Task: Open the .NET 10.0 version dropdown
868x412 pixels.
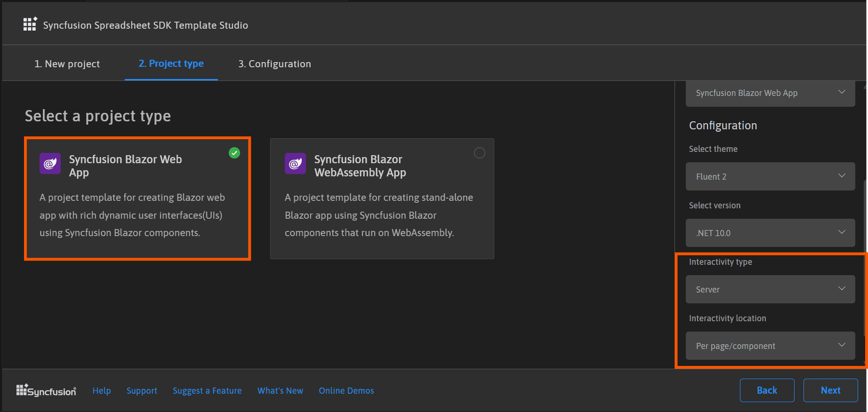Action: [770, 233]
